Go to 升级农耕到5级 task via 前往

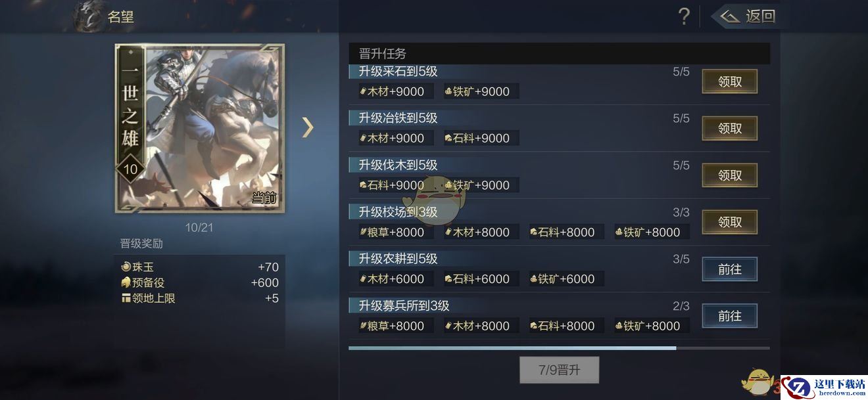730,269
